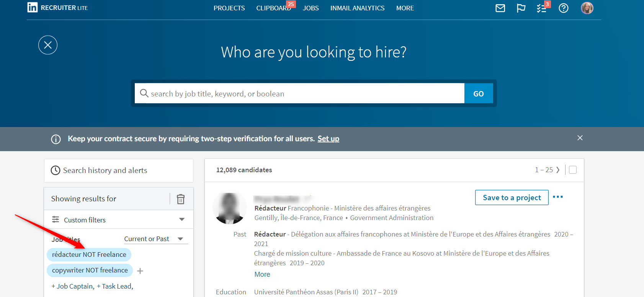Open INMAIL ANALYTICS
644x297 pixels.
pyautogui.click(x=357, y=8)
